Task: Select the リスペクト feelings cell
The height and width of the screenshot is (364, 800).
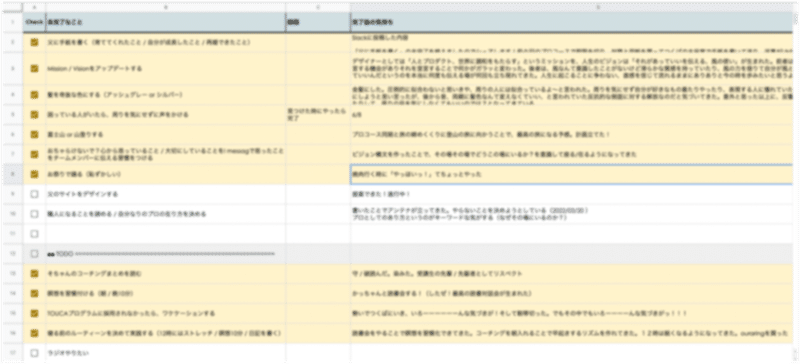Action: (x=571, y=274)
